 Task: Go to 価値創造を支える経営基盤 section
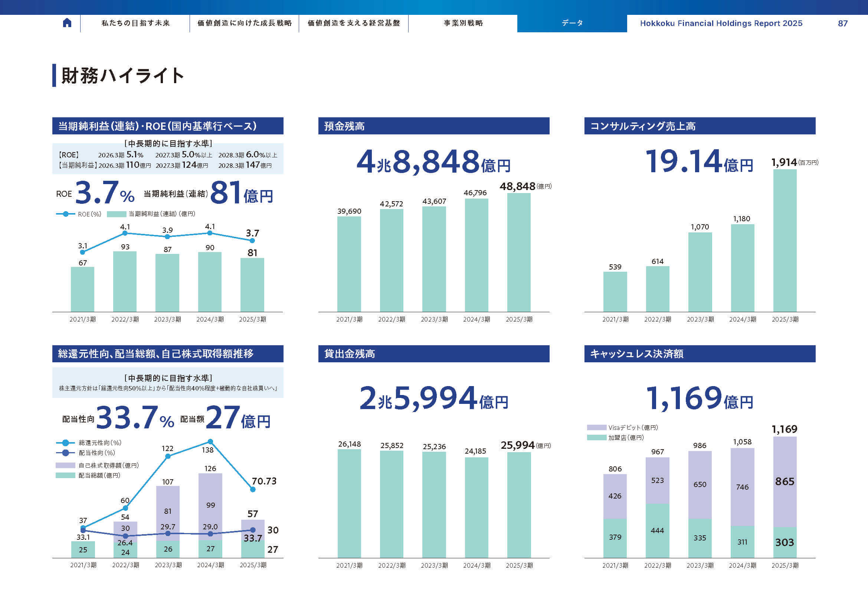click(354, 23)
